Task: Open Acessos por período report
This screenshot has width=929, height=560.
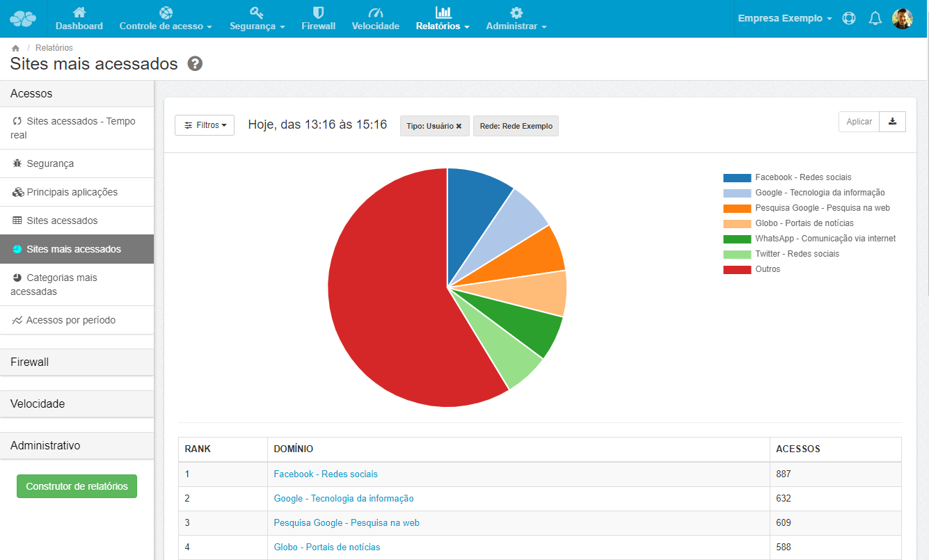Action: [x=77, y=320]
